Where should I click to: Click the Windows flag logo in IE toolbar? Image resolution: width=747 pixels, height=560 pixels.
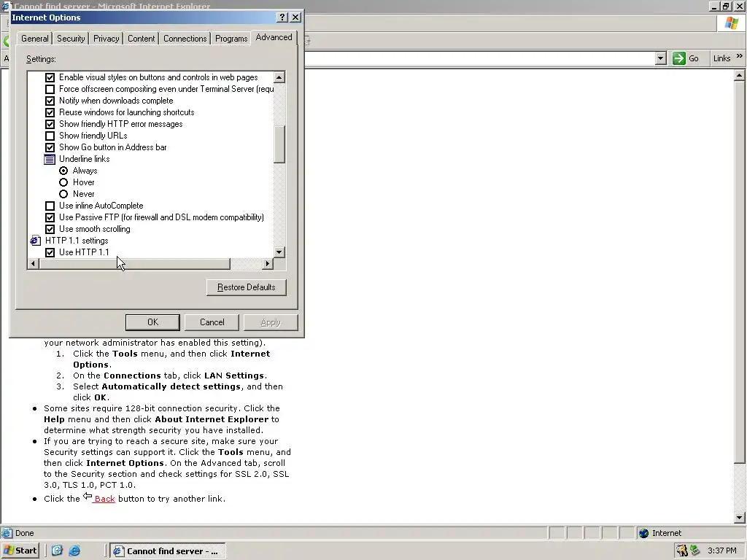click(732, 23)
